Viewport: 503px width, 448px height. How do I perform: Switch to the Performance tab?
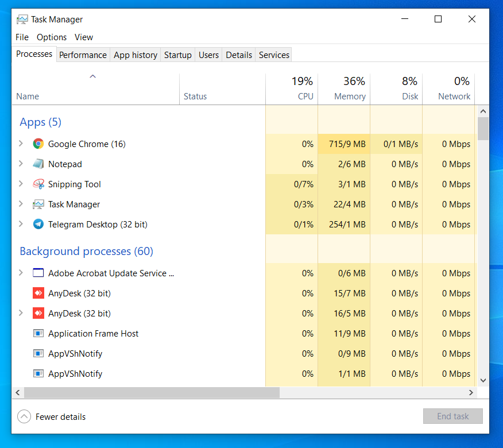(83, 55)
